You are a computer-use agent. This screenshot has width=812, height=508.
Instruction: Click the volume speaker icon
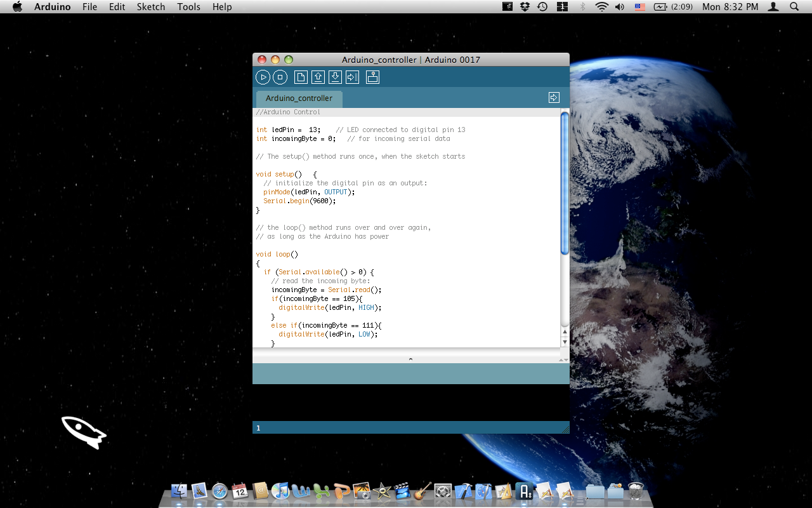click(620, 7)
